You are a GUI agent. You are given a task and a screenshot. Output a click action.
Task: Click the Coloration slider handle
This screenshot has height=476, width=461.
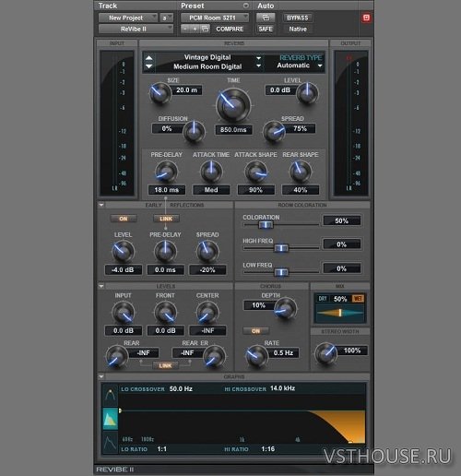(x=266, y=224)
